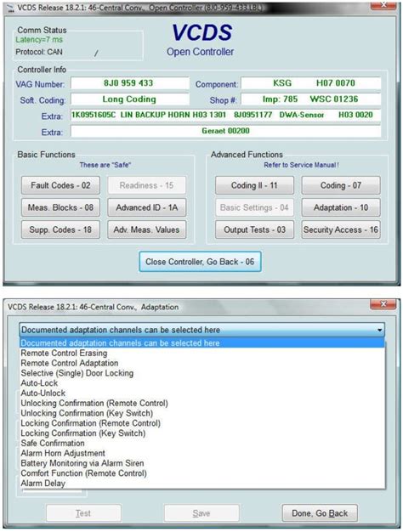Select Comfort Function (Remote Control)
Viewport: 403px width, 532px height.
[x=202, y=473]
